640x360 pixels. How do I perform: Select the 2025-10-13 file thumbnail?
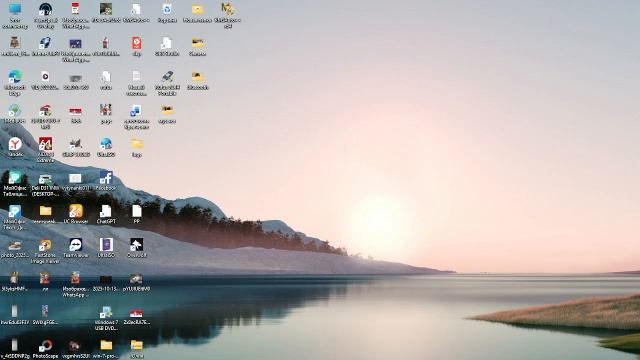(106, 280)
